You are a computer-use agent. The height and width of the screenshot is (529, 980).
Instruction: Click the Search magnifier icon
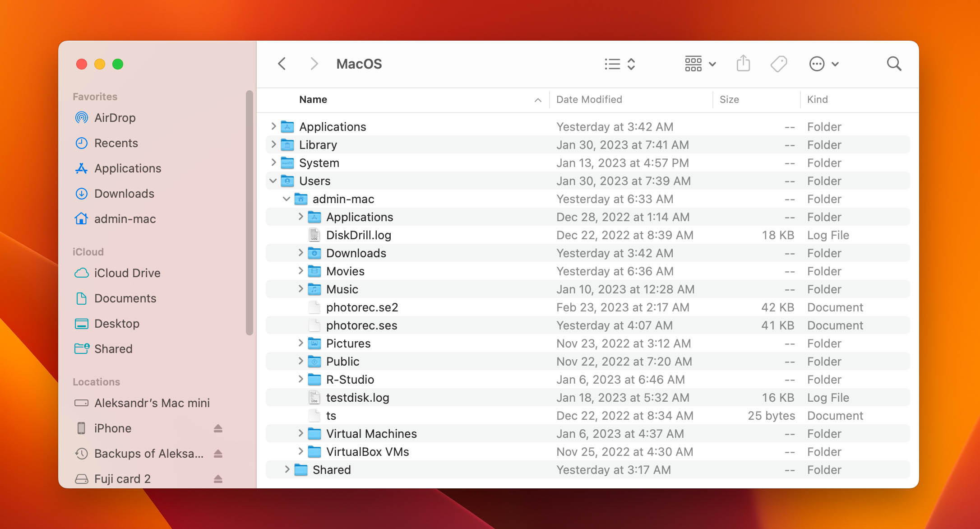894,64
